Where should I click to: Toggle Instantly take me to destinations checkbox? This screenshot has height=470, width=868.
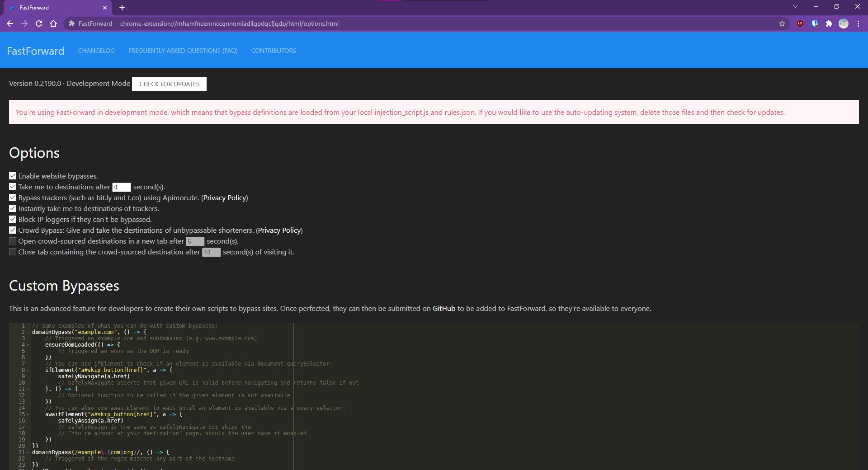click(13, 208)
